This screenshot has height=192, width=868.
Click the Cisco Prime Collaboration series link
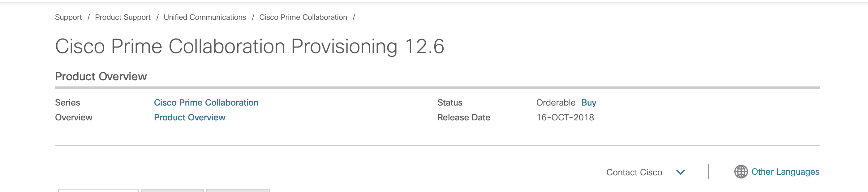[206, 102]
